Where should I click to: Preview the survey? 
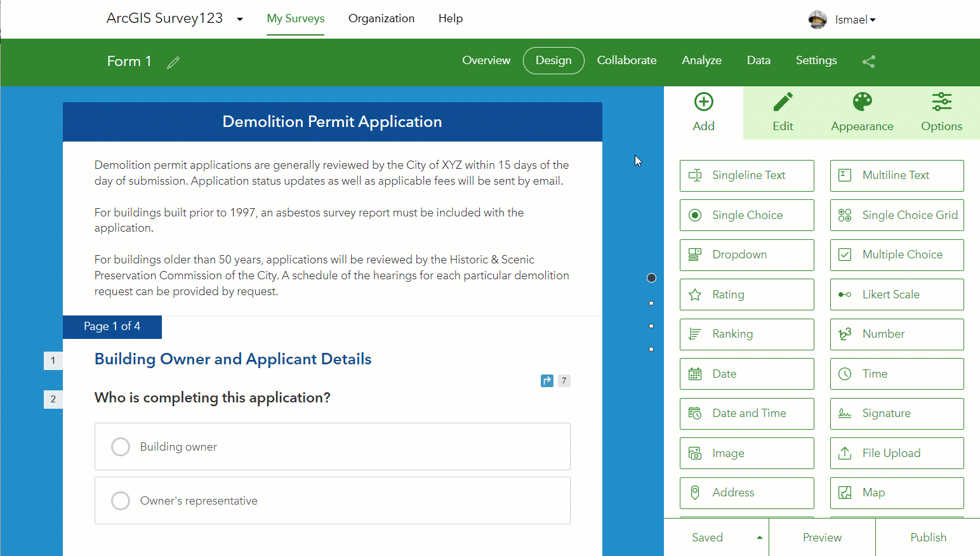[x=822, y=537]
